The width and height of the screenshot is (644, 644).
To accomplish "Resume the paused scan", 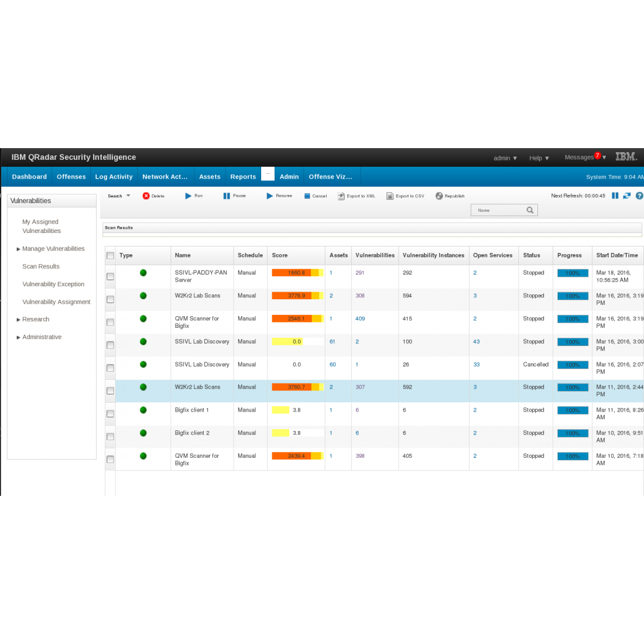I will click(279, 196).
